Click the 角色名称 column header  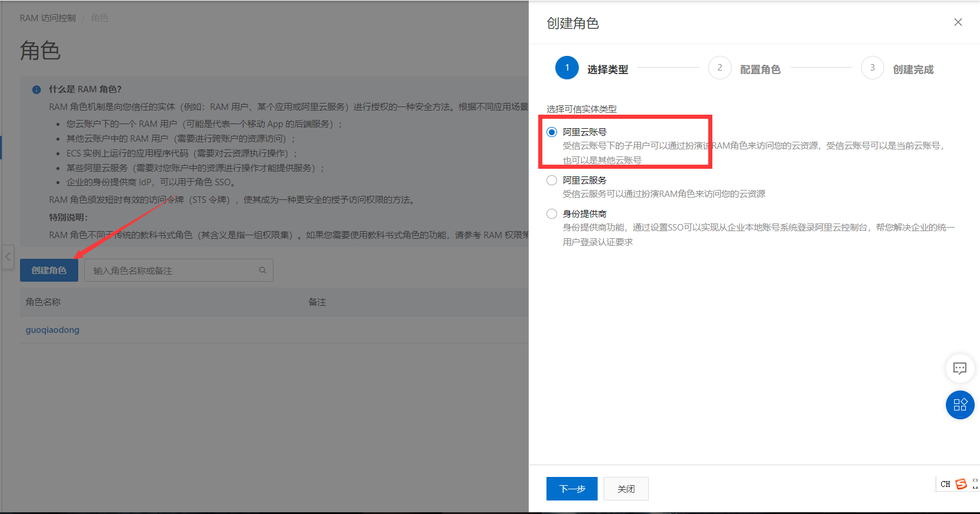tap(43, 302)
